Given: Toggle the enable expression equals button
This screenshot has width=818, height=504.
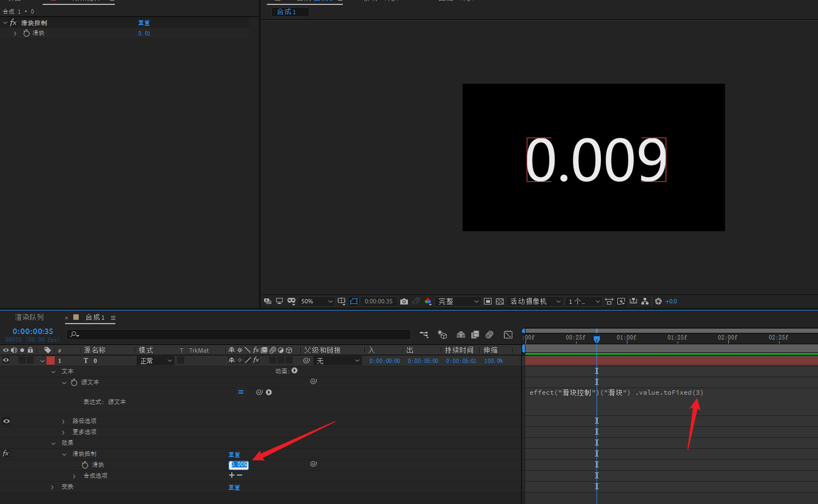Looking at the screenshot, I should click(241, 392).
